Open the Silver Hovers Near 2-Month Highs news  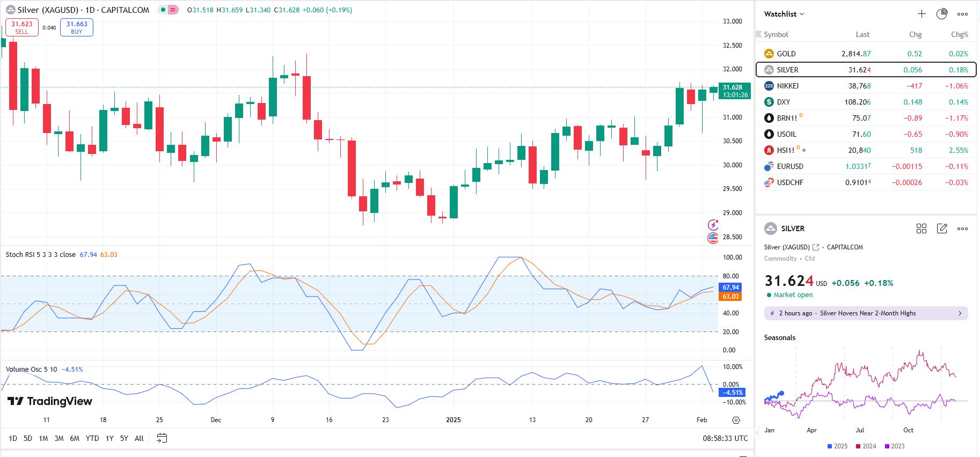click(866, 313)
